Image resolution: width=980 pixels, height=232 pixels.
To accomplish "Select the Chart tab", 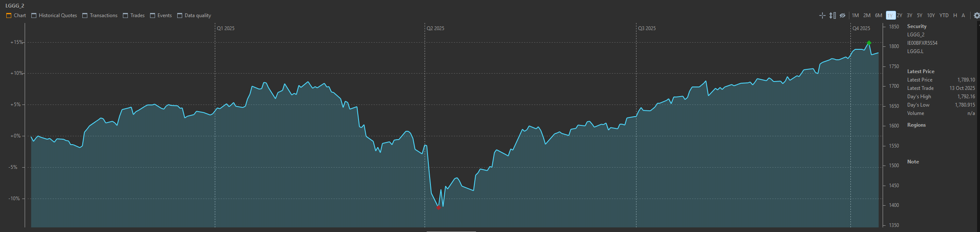I will click(x=16, y=15).
